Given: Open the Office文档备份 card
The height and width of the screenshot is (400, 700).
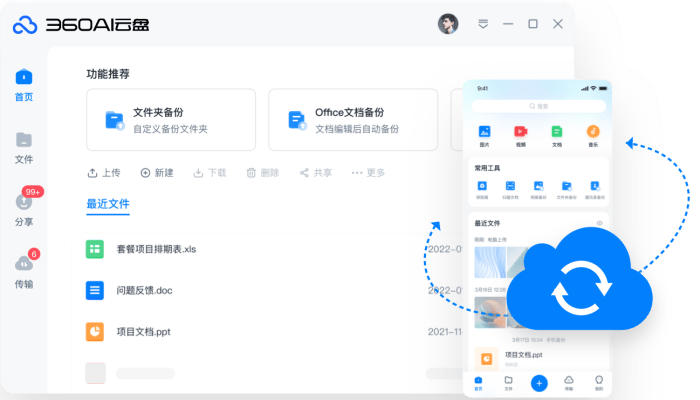Looking at the screenshot, I should point(353,120).
